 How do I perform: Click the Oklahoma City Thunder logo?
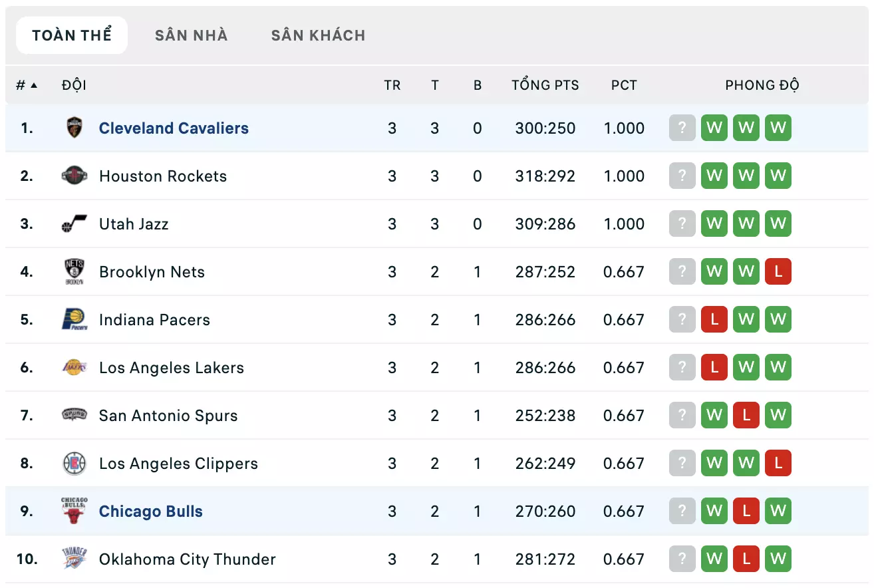coord(74,559)
